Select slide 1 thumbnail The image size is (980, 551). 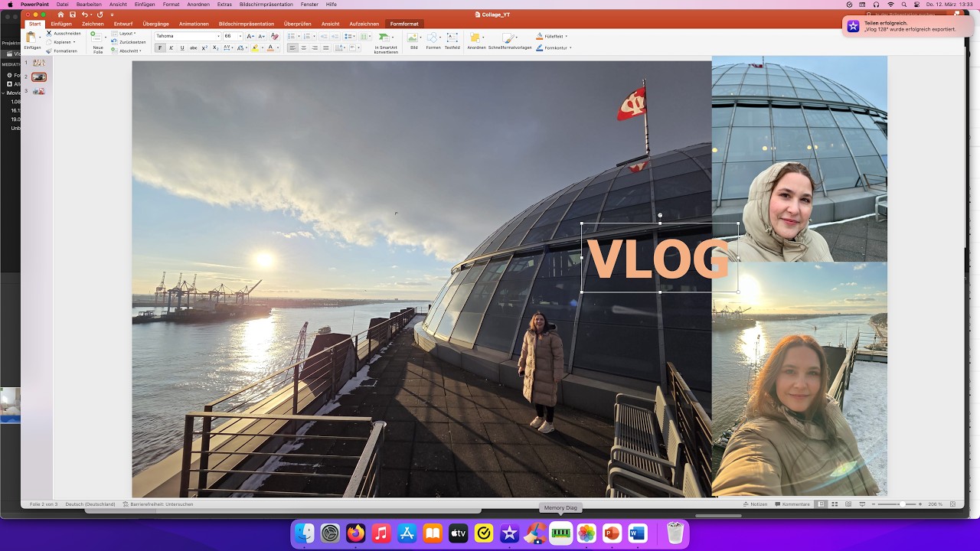(x=39, y=63)
